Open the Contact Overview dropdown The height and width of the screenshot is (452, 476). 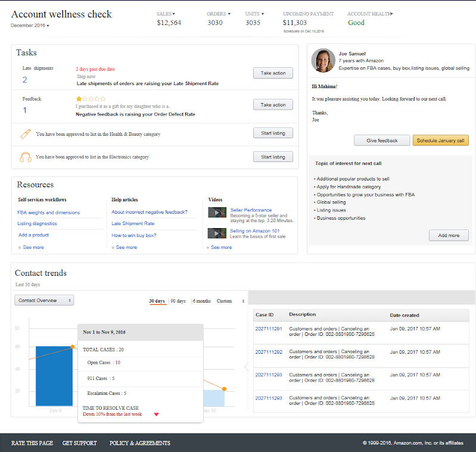pos(44,300)
